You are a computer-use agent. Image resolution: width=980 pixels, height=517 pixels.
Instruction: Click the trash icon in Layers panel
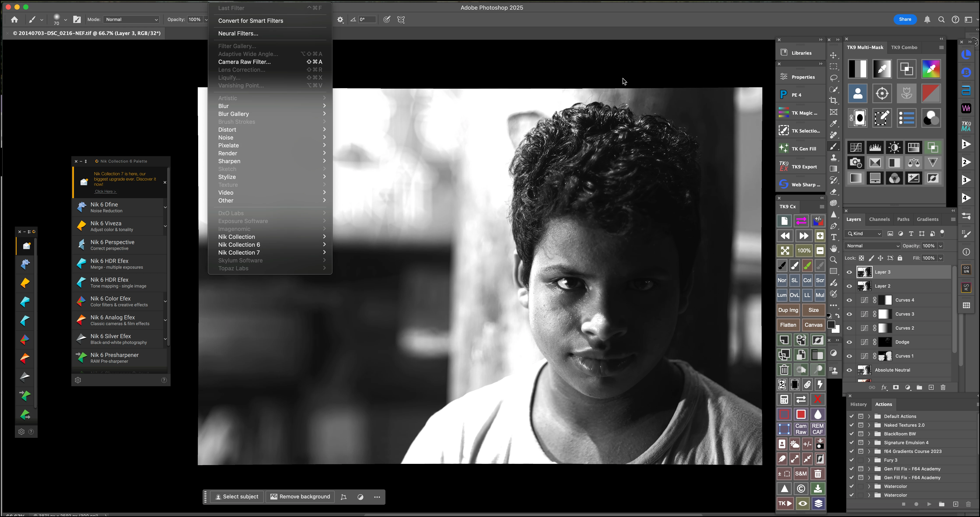(x=943, y=388)
